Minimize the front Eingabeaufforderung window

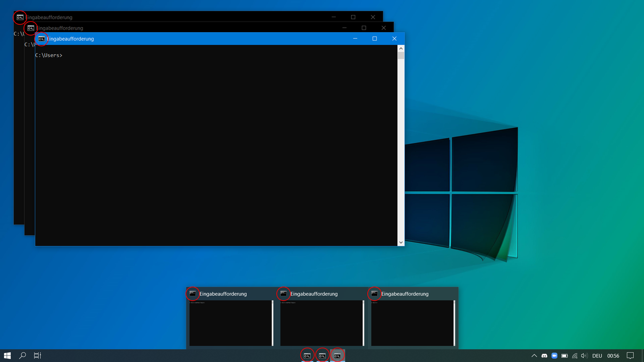[355, 39]
